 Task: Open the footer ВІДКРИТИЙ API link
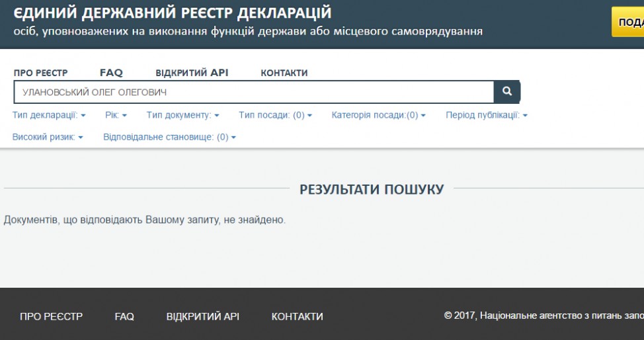202,317
